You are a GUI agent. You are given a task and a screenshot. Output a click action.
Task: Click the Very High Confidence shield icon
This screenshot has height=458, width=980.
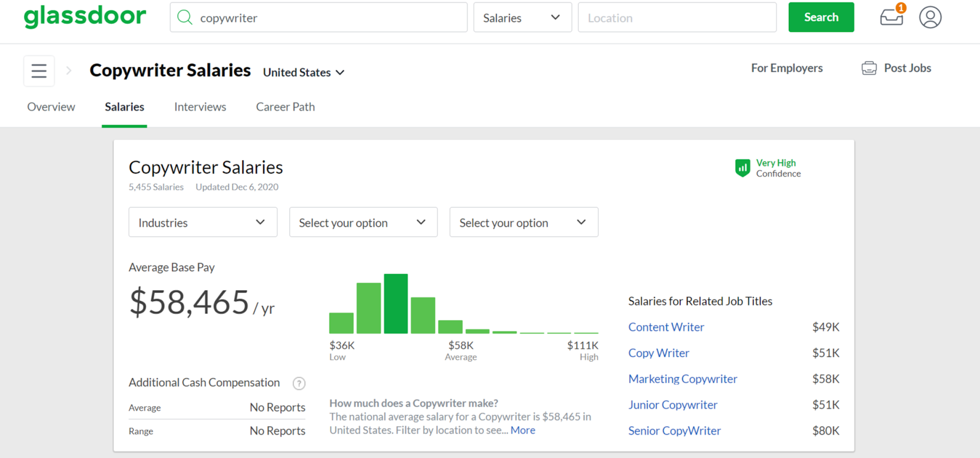[742, 167]
